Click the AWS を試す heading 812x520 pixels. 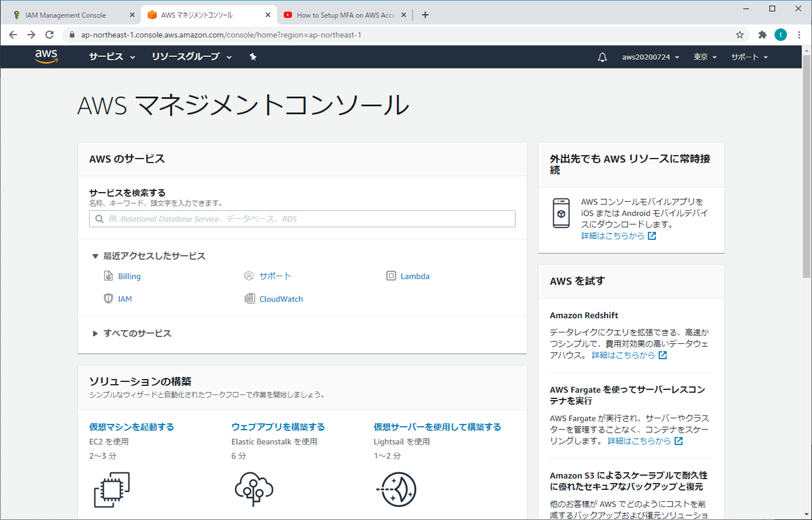point(577,281)
